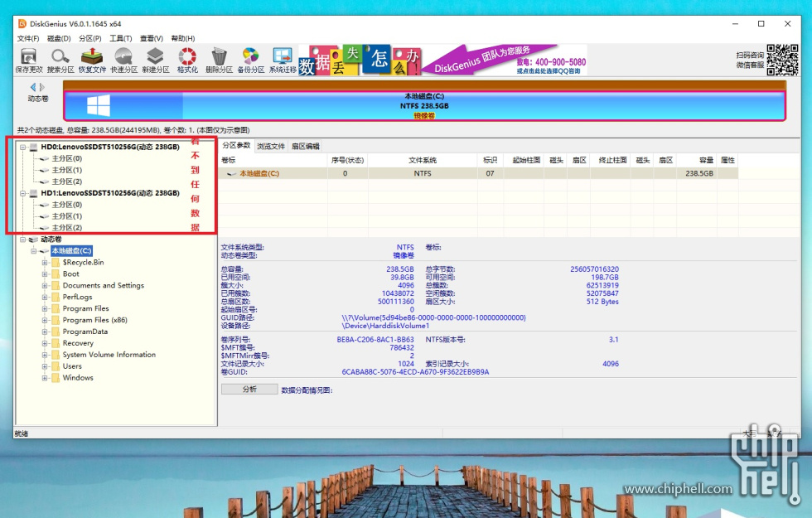
Task: Expand the $Recycle.Bin folder node
Action: click(x=45, y=262)
